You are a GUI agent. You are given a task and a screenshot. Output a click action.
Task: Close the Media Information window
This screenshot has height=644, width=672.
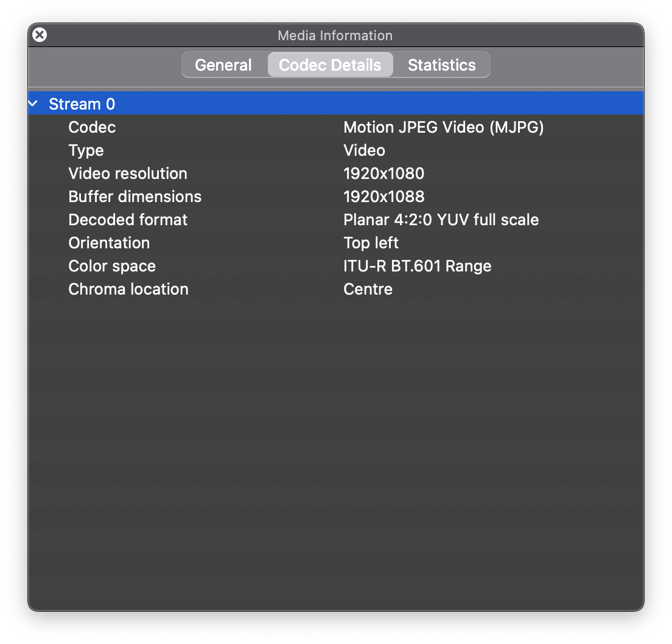[39, 35]
